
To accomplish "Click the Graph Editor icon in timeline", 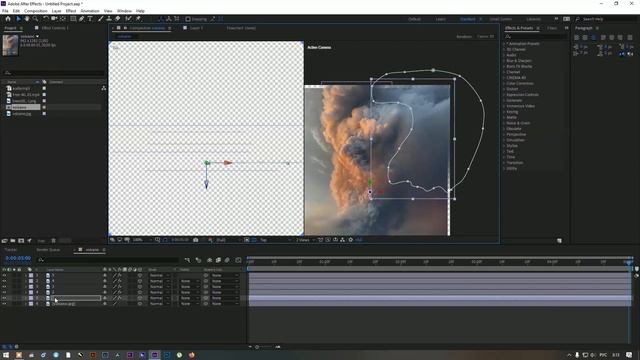I will click(x=238, y=260).
